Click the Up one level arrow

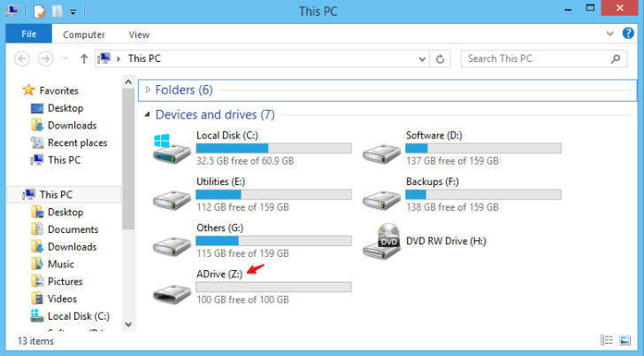[x=84, y=58]
